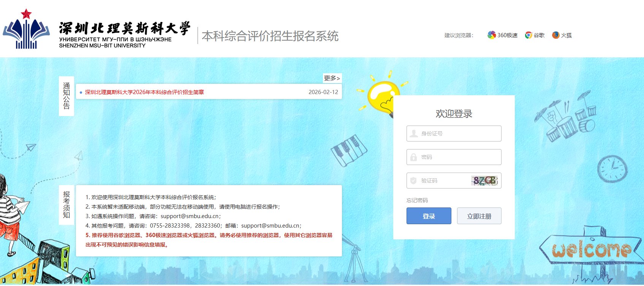Screen dimensions: 644x286
Task: Click the person icon in 身份证号 field
Action: [414, 134]
